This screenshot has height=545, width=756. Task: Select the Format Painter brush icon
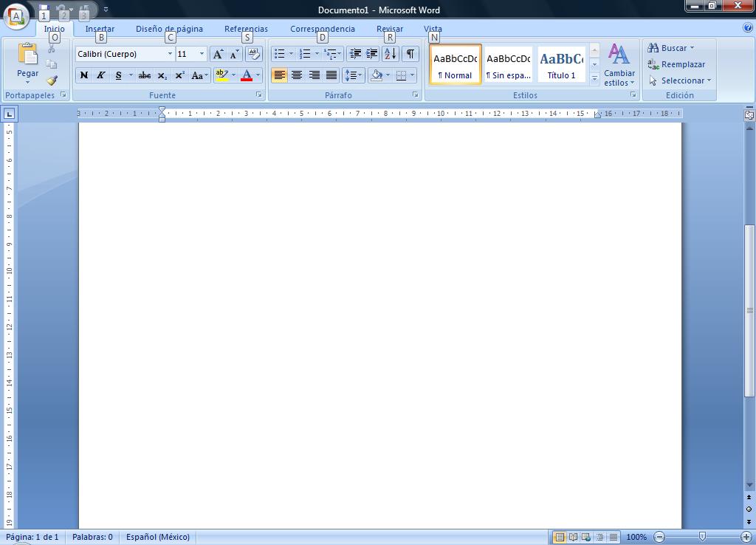(52, 80)
